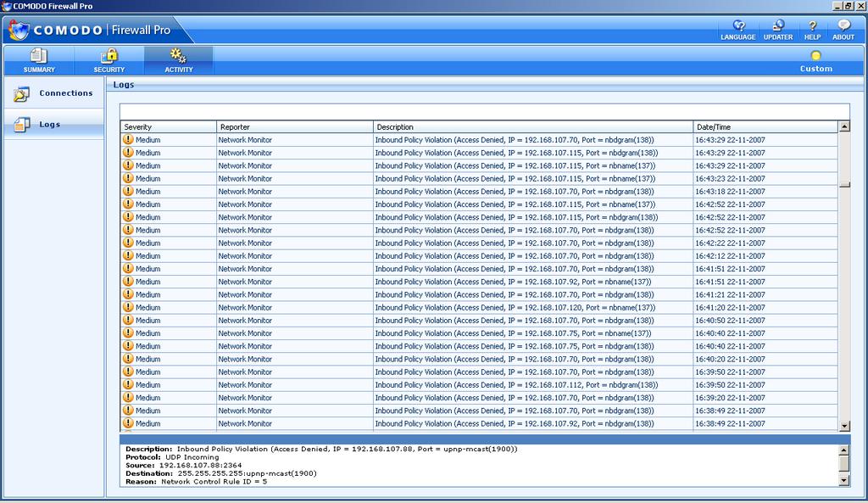The height and width of the screenshot is (503, 868).
Task: Switch to the Security tab
Action: (109, 60)
